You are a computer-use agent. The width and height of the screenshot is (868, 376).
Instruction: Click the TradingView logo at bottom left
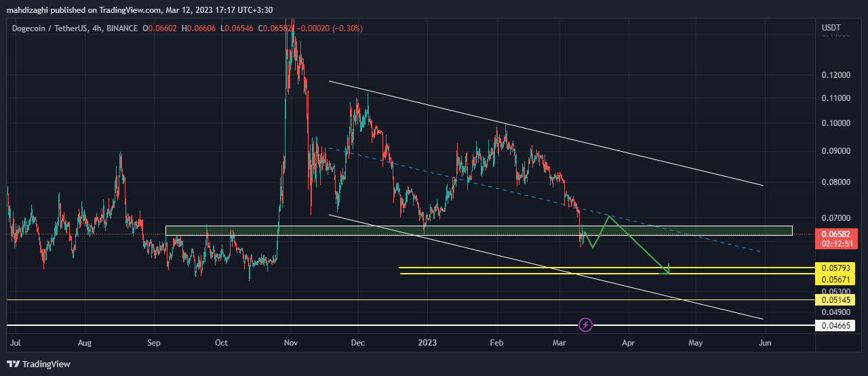tap(39, 364)
